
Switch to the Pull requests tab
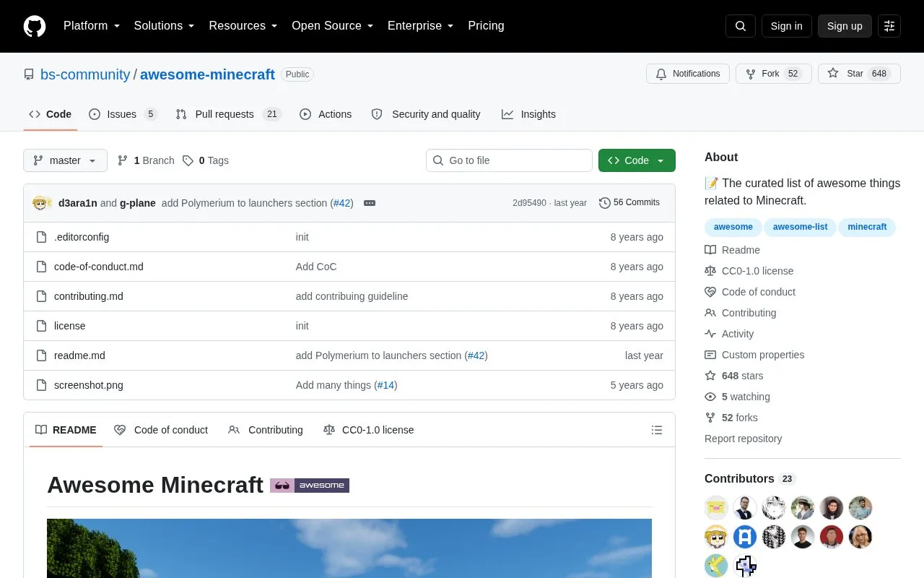[228, 114]
